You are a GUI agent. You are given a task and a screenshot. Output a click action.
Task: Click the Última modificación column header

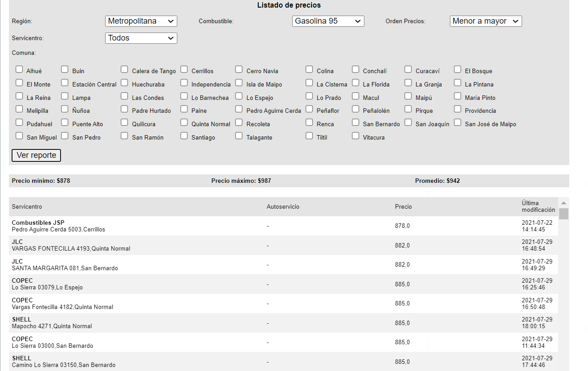pyautogui.click(x=538, y=206)
